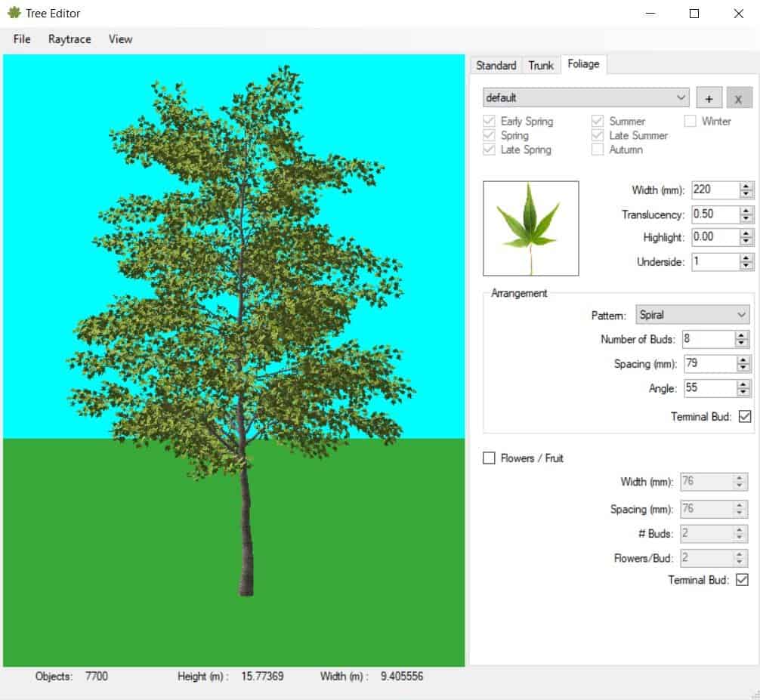Click the Flowers Width (mm) field showing 76

[706, 482]
